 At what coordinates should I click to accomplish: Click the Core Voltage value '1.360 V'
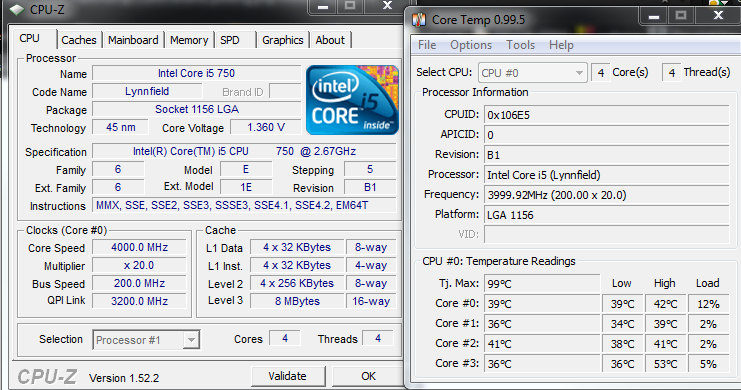coord(266,127)
